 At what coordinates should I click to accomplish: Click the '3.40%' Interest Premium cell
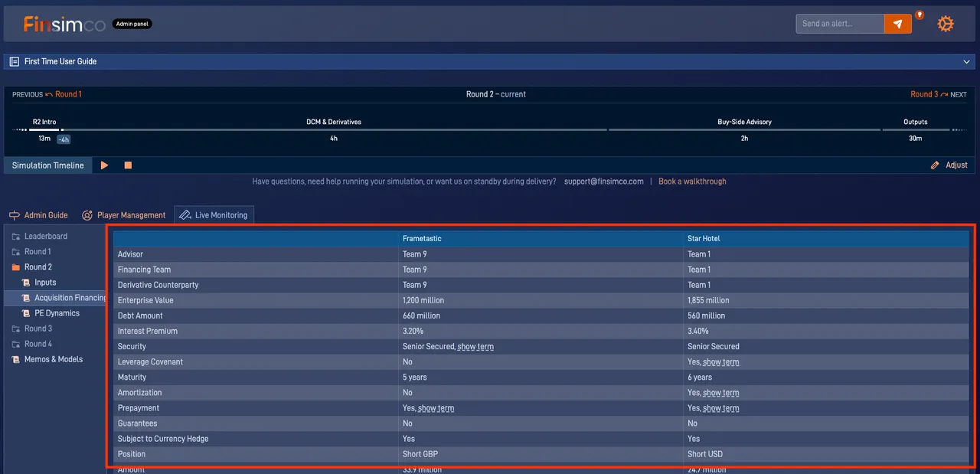[826, 331]
